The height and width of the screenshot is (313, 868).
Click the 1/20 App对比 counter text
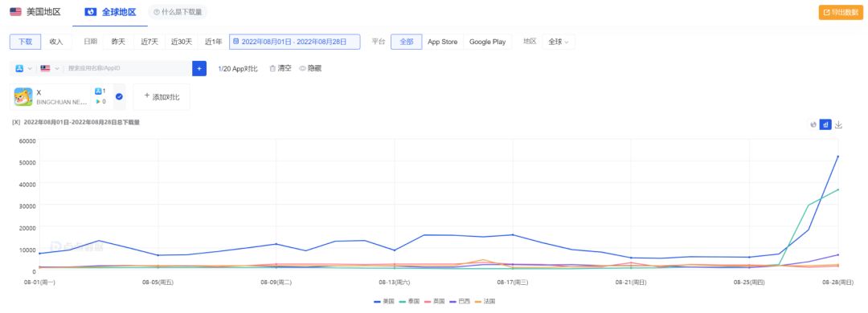coord(237,68)
